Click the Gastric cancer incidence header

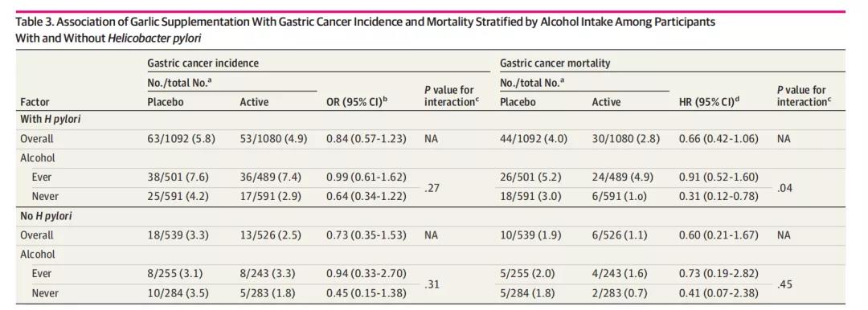(x=203, y=63)
